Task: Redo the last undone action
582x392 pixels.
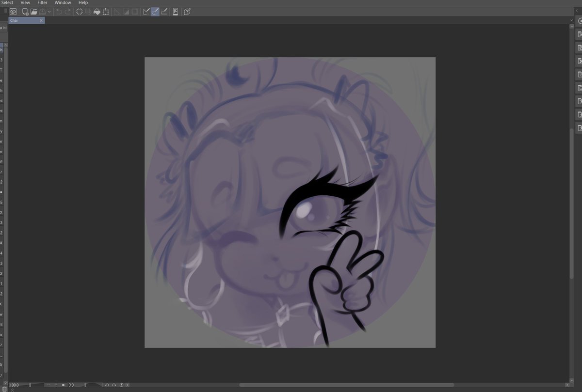Action: pos(67,12)
